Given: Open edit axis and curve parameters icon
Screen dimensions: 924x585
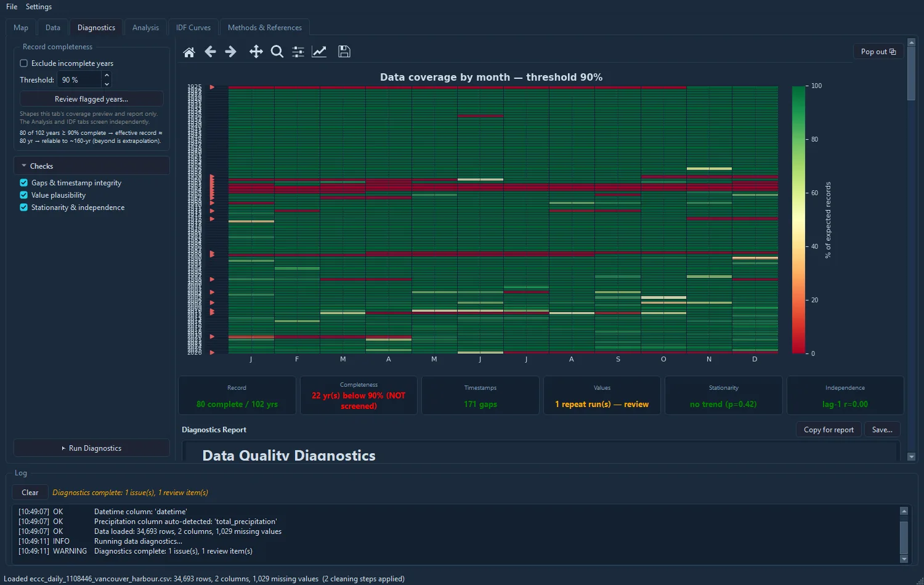Looking at the screenshot, I should (x=319, y=52).
